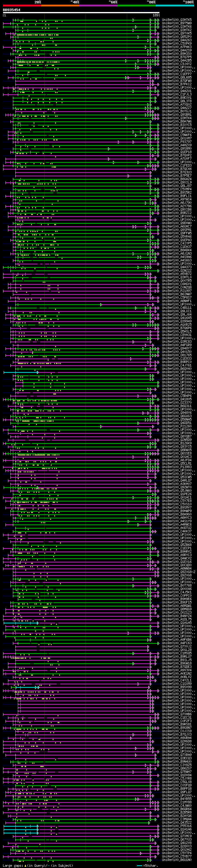Click the orange ~40% legend bar
This screenshot has width=197, height=868.
(x=60, y=6)
